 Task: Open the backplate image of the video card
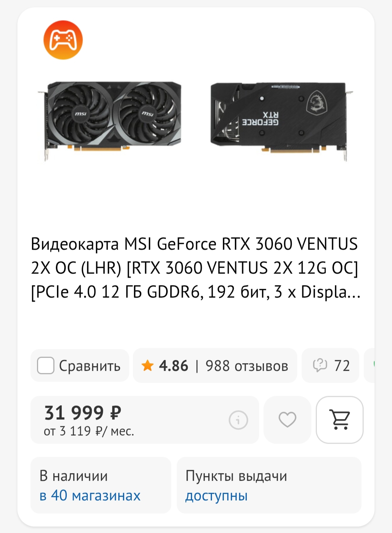pyautogui.click(x=281, y=120)
